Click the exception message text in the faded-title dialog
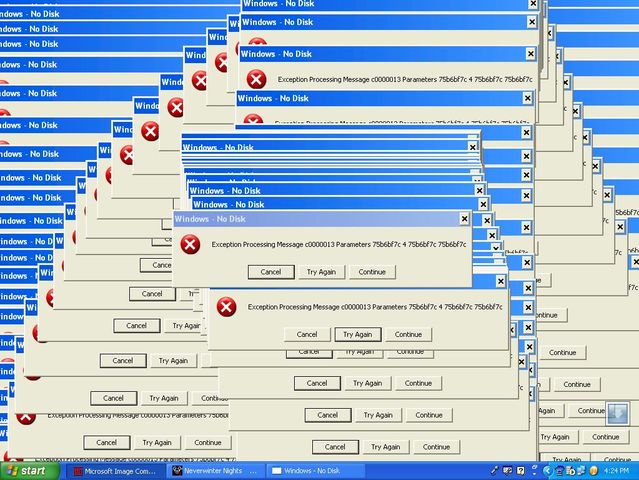This screenshot has height=480, width=639. (339, 244)
